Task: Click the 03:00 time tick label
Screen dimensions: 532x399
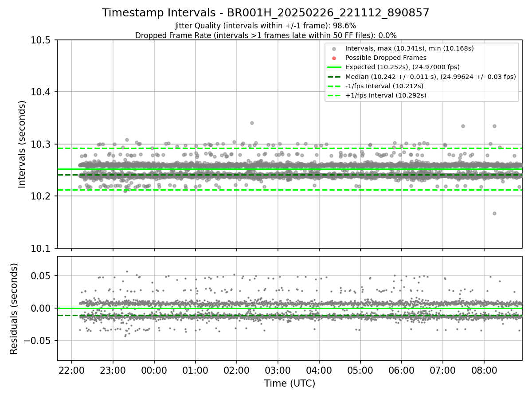Action: coord(278,370)
